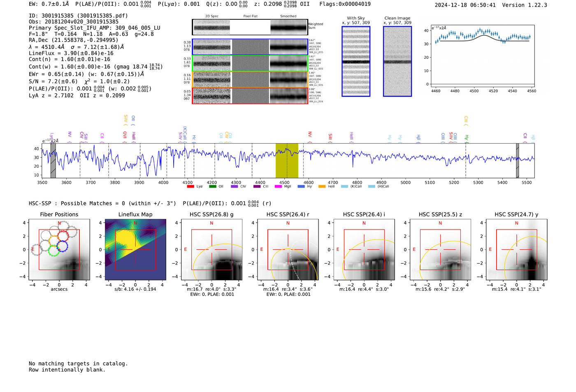Click the 'm:15.4 re:4.1" s:3.1"' caption

click(x=516, y=289)
